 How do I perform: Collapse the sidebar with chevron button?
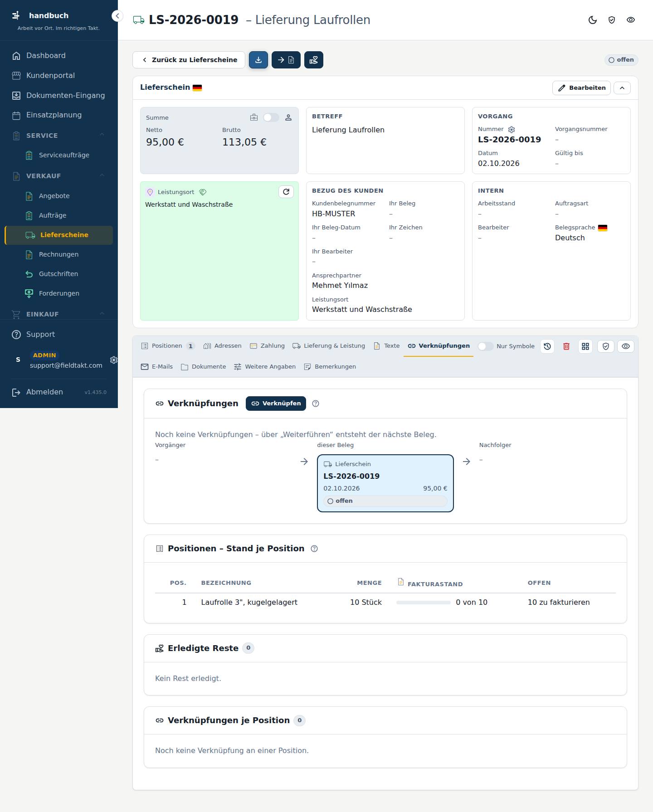[x=117, y=16]
